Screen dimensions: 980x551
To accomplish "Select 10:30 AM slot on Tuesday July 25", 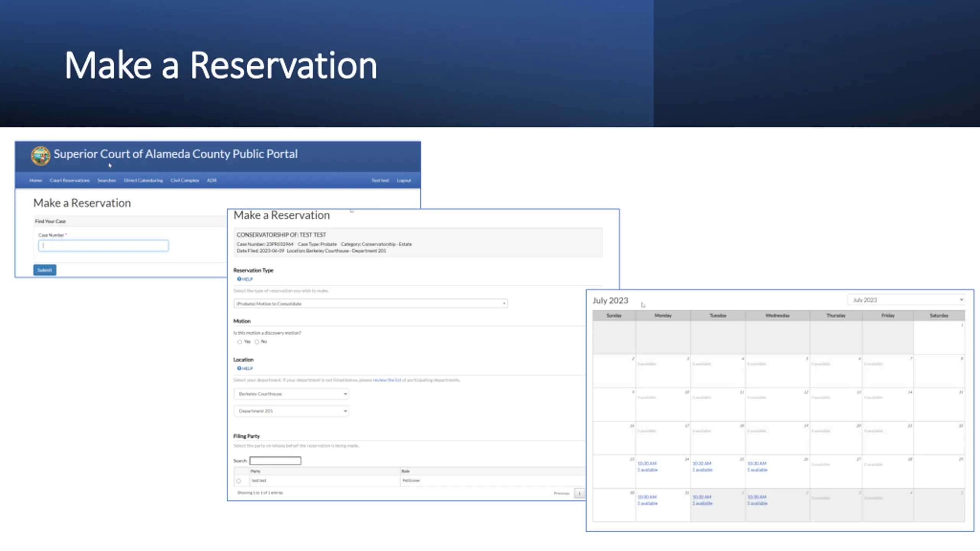I will coord(702,464).
